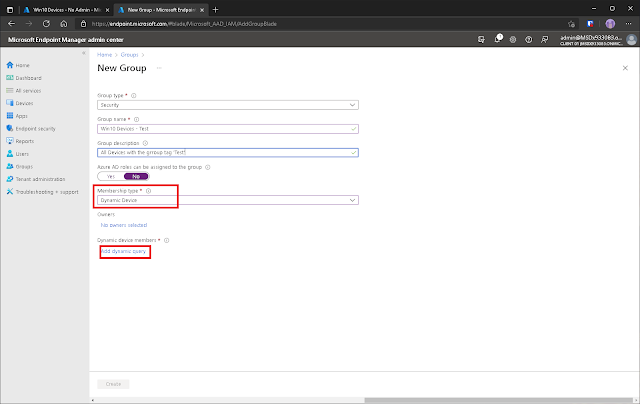This screenshot has height=404, width=640.
Task: Click the browser home button
Action: pos(64,24)
